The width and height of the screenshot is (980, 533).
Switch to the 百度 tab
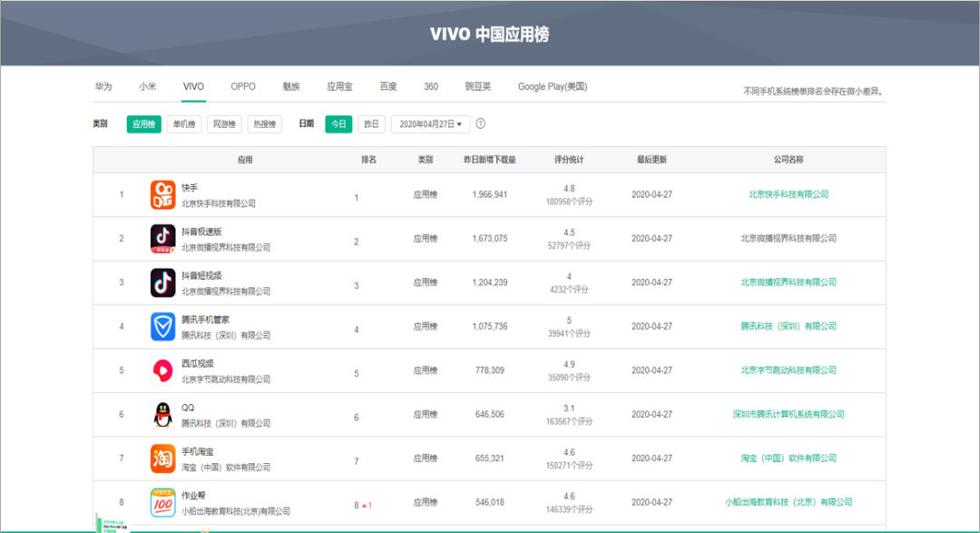click(x=388, y=86)
